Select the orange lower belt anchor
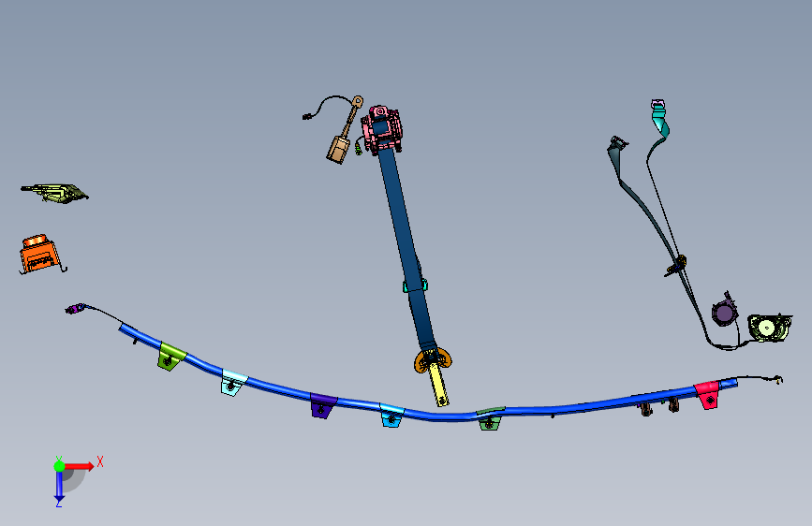This screenshot has height=526, width=812. 433,360
